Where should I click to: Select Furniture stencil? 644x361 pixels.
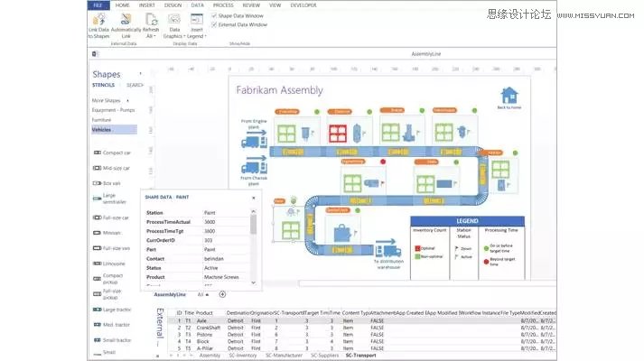click(x=101, y=120)
